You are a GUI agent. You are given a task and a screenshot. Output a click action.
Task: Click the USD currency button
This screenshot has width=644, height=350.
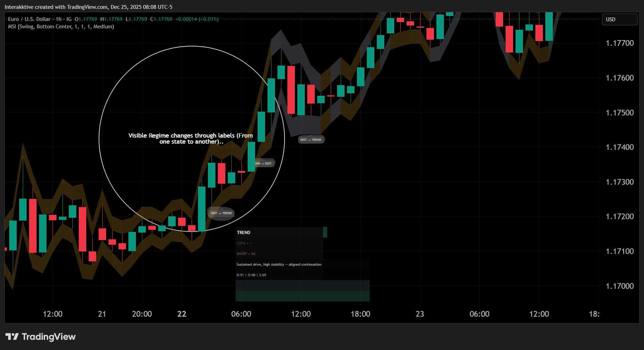coord(620,20)
